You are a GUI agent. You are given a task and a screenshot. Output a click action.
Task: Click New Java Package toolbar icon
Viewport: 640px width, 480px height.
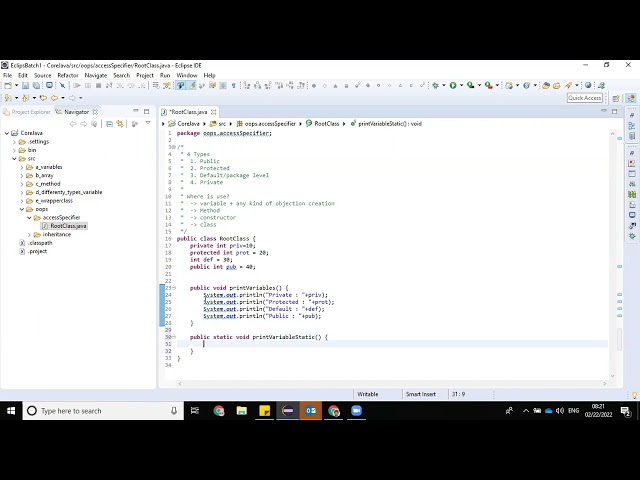point(509,85)
